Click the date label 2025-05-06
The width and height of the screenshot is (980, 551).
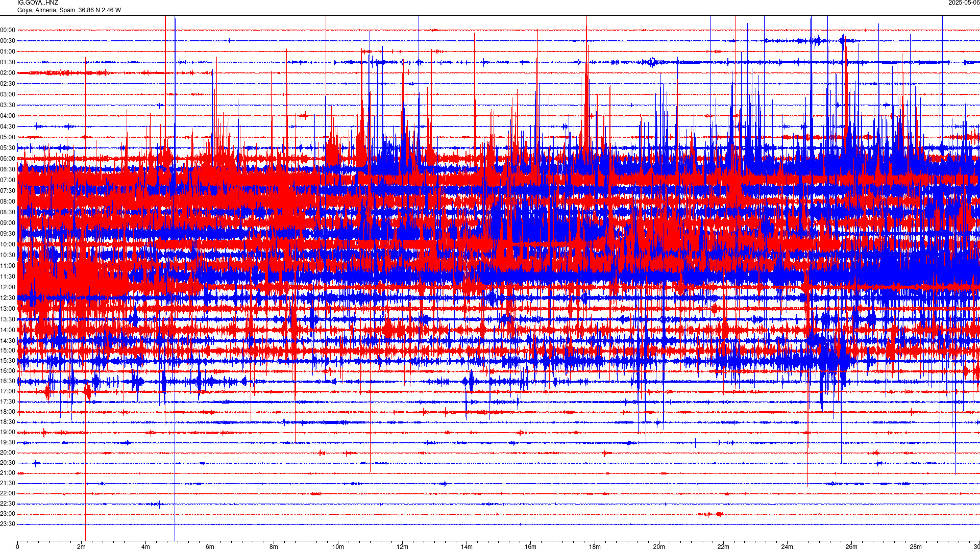click(964, 3)
